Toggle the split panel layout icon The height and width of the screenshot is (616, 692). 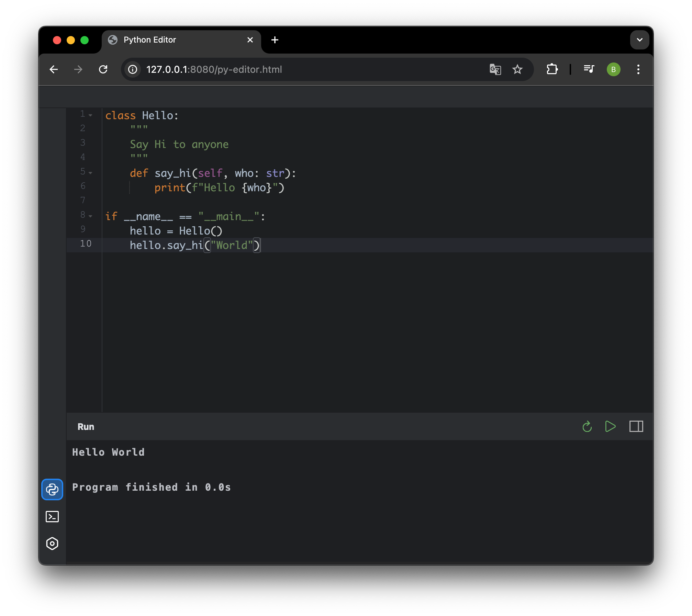(636, 426)
